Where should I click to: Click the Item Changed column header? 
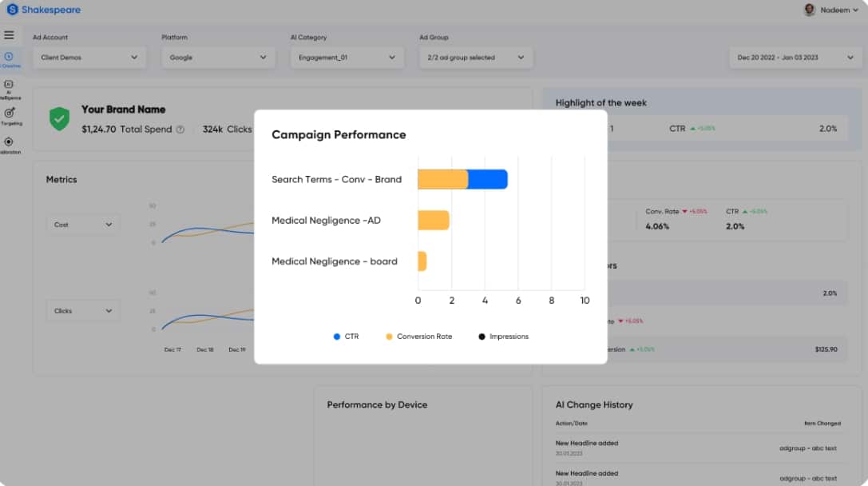822,424
